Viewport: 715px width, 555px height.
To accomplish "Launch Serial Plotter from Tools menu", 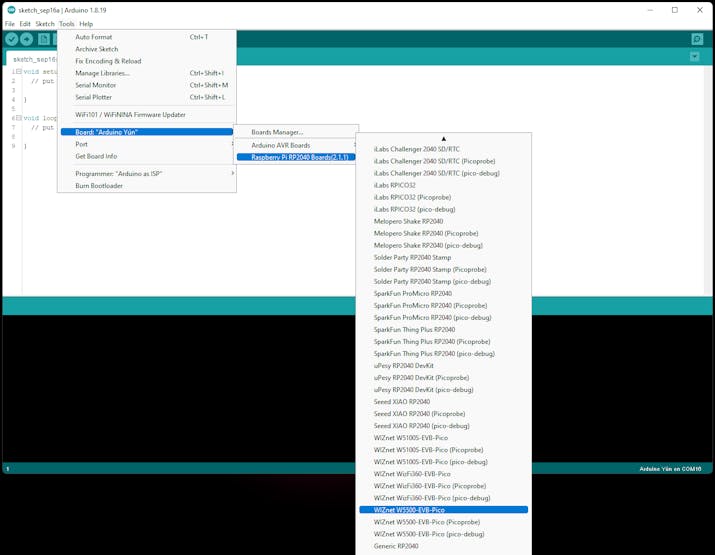I will pos(146,97).
